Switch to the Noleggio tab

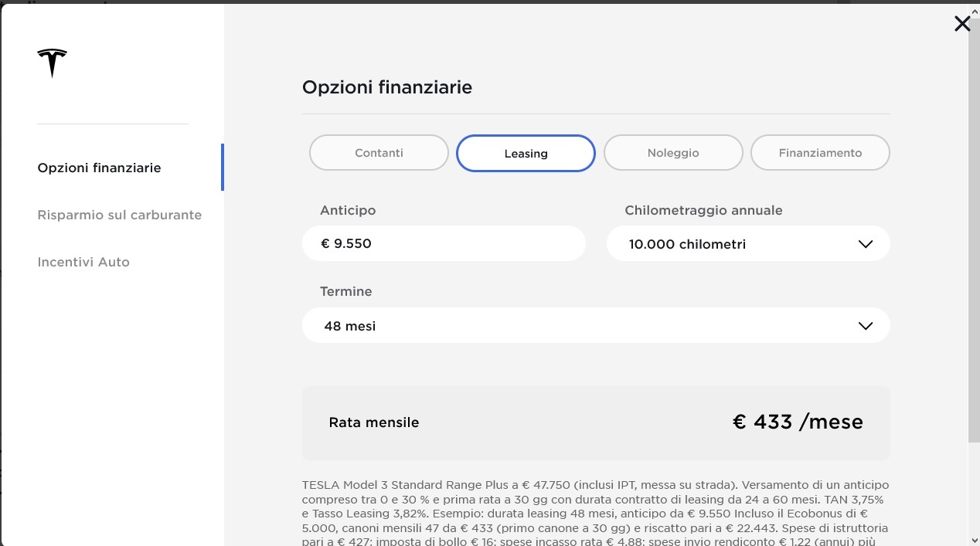673,153
